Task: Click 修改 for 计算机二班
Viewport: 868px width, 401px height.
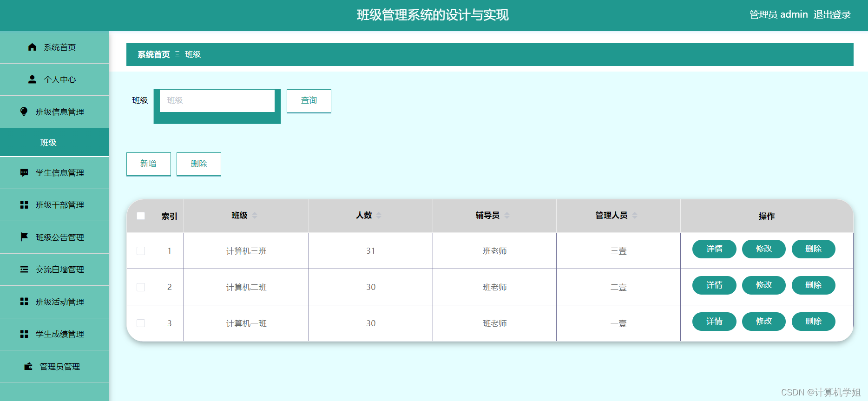Action: [764, 285]
